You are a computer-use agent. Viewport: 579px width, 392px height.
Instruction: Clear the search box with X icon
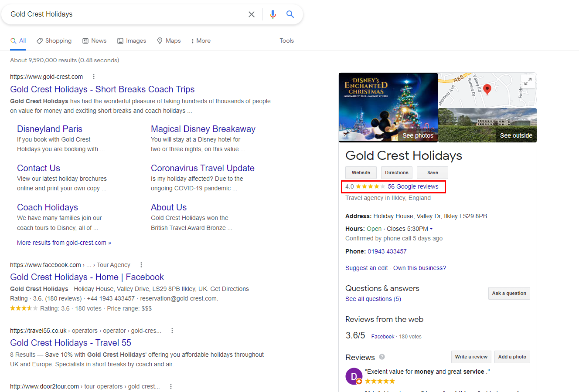coord(252,14)
